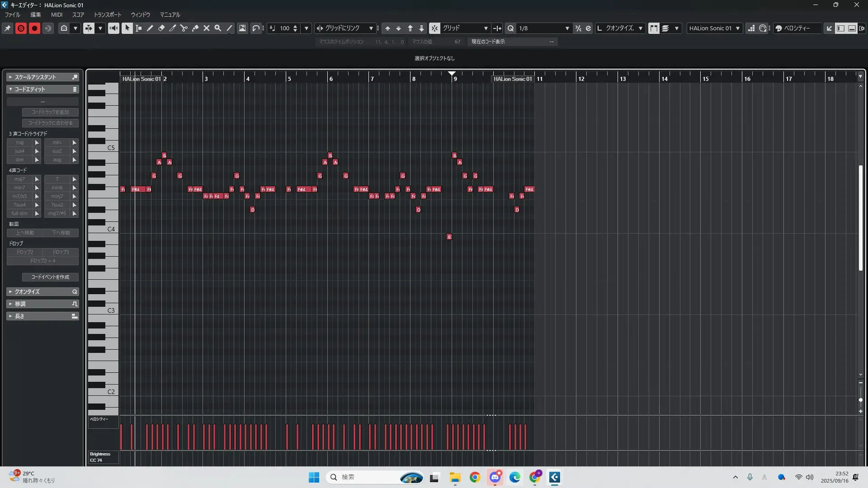
Task: Toggle Acoustic Feedback speaker button
Action: click(x=113, y=28)
